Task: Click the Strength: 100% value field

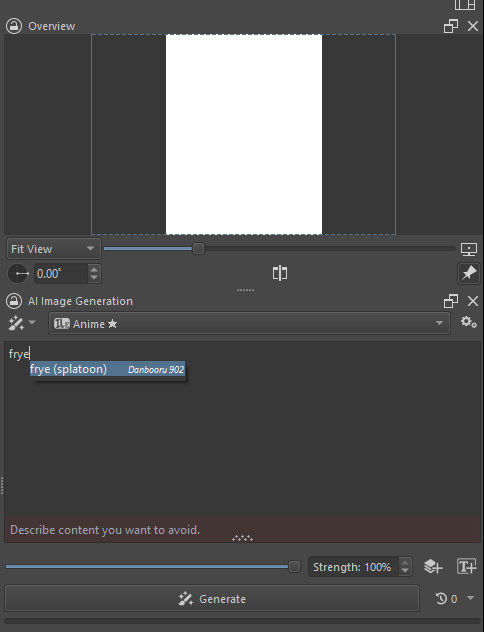Action: point(354,567)
